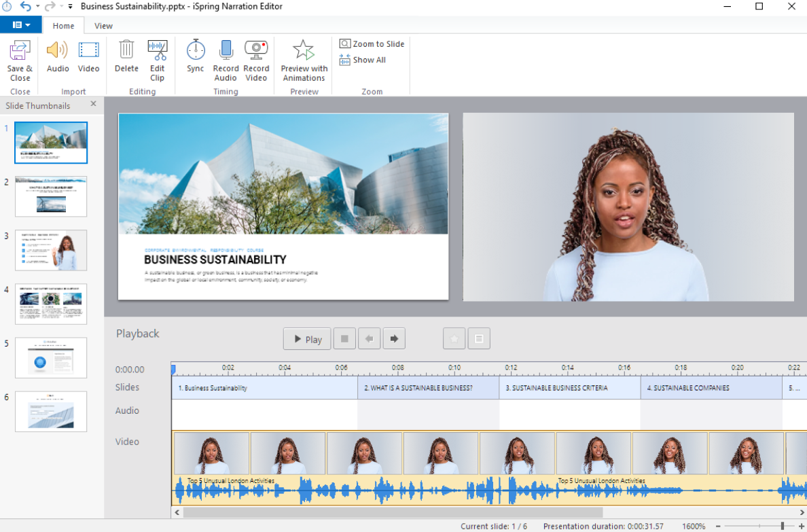The image size is (807, 532).
Task: Switch to the Home tab
Action: [64, 25]
